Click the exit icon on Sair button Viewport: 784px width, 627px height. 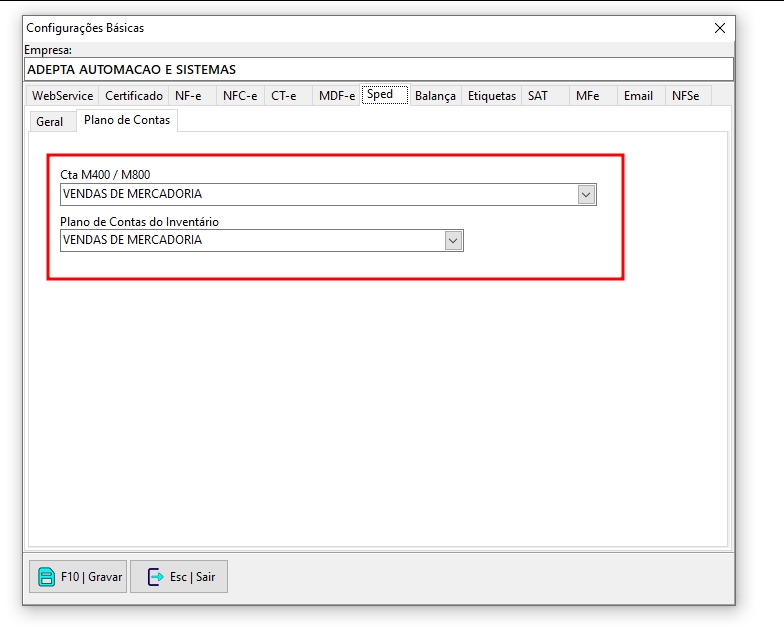tap(155, 577)
